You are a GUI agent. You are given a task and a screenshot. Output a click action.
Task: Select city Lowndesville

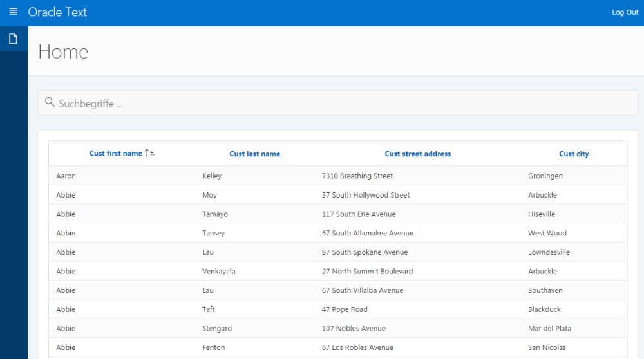point(549,252)
